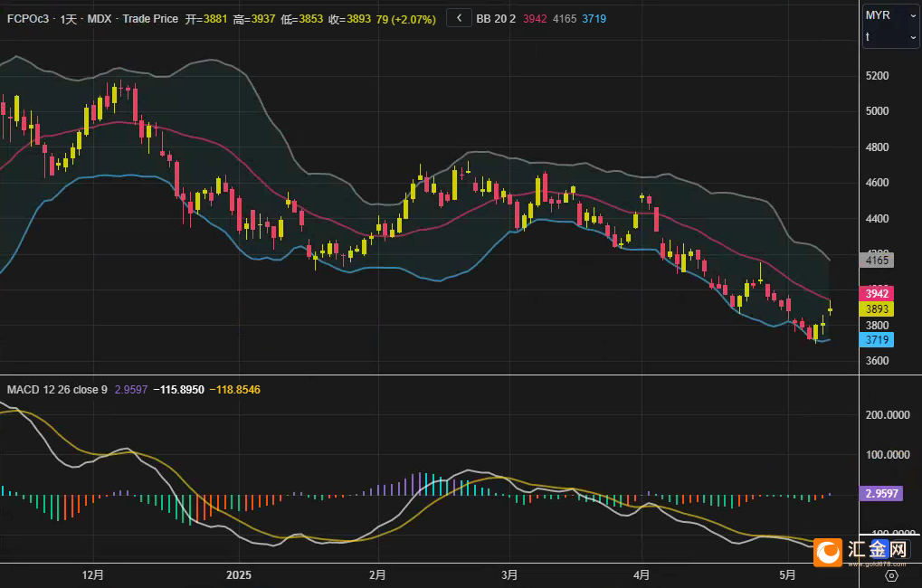This screenshot has width=922, height=588.
Task: Click the 低=3853 low value
Action: (x=301, y=19)
